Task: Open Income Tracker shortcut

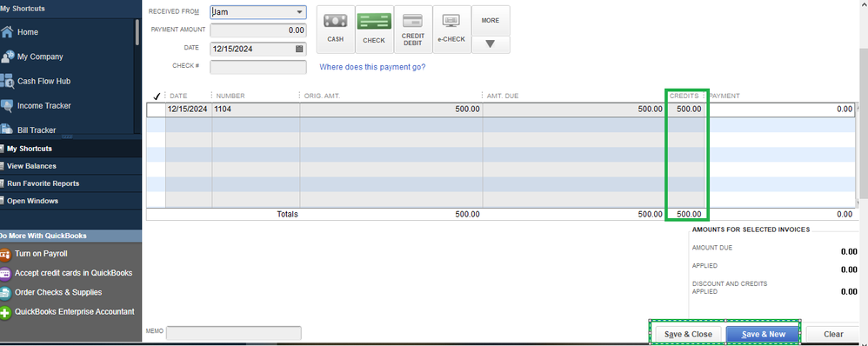Action: [x=36, y=105]
